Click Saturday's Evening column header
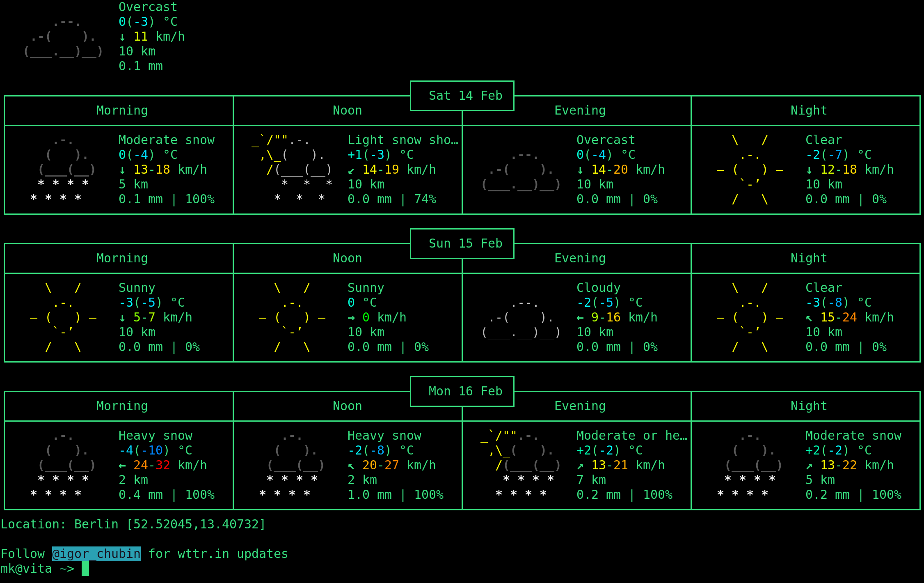Image resolution: width=924 pixels, height=583 pixels. click(x=580, y=110)
